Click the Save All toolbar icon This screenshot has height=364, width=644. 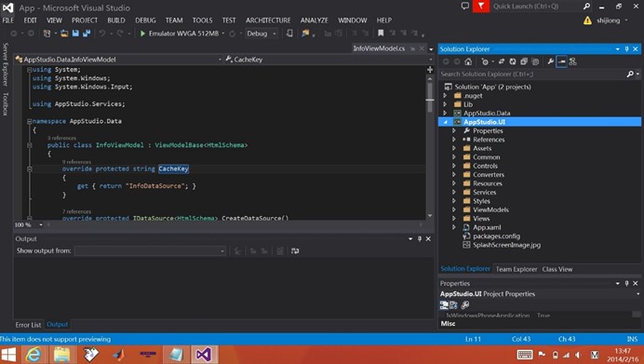click(x=87, y=34)
